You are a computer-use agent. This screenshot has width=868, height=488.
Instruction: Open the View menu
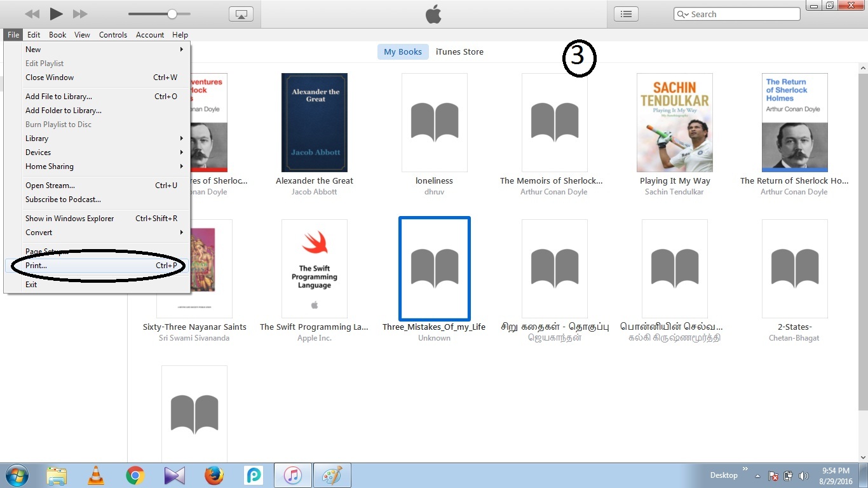coord(82,35)
